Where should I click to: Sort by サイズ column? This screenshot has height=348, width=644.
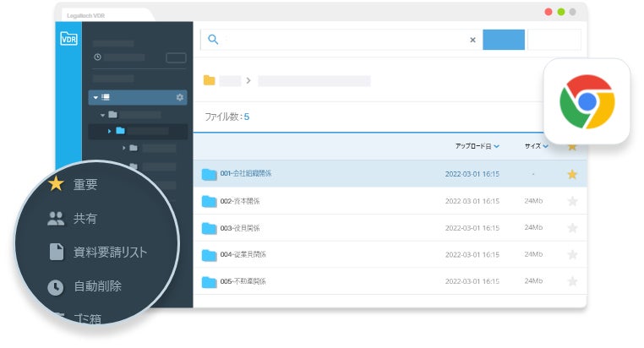coord(536,146)
